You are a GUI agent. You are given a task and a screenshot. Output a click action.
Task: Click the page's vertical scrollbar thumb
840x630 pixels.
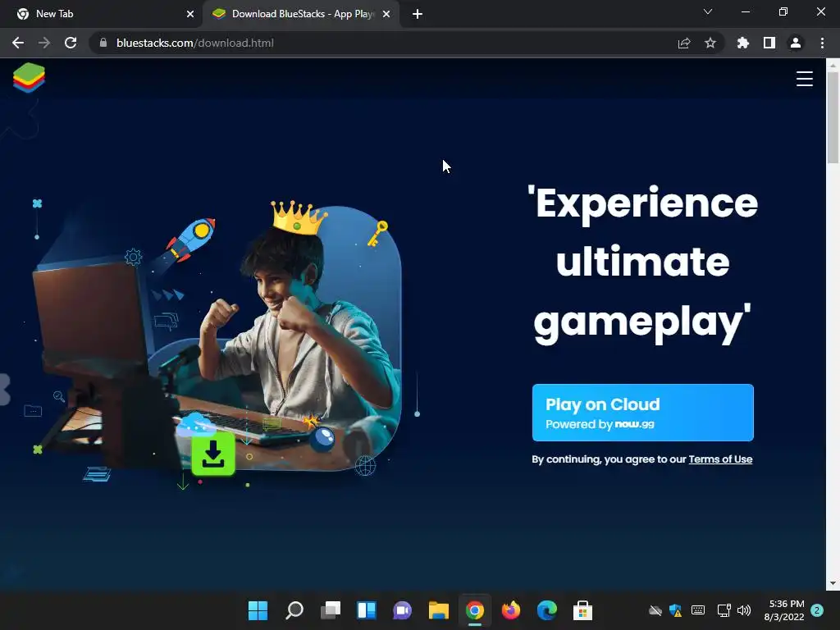[x=833, y=116]
